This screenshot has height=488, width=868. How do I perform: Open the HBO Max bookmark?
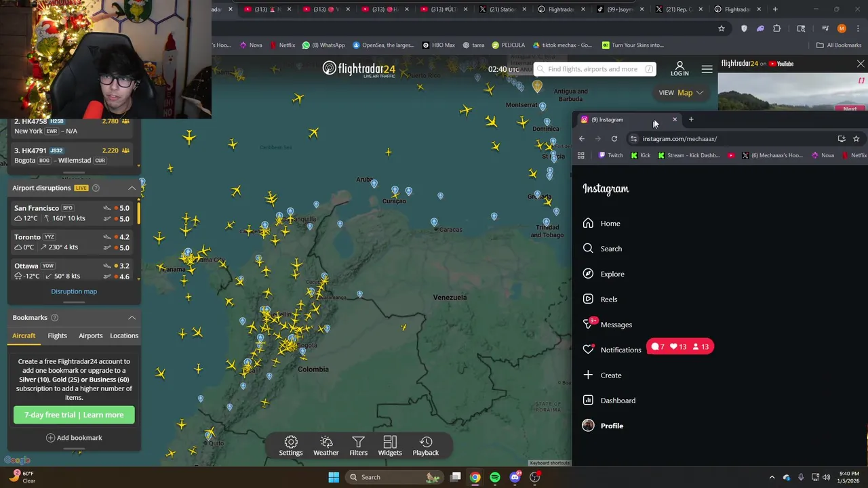point(438,45)
